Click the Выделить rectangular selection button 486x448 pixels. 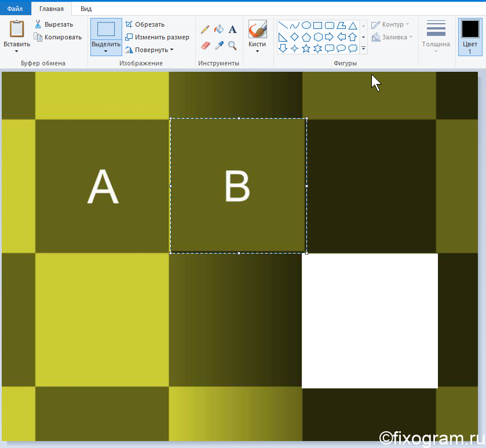click(106, 29)
